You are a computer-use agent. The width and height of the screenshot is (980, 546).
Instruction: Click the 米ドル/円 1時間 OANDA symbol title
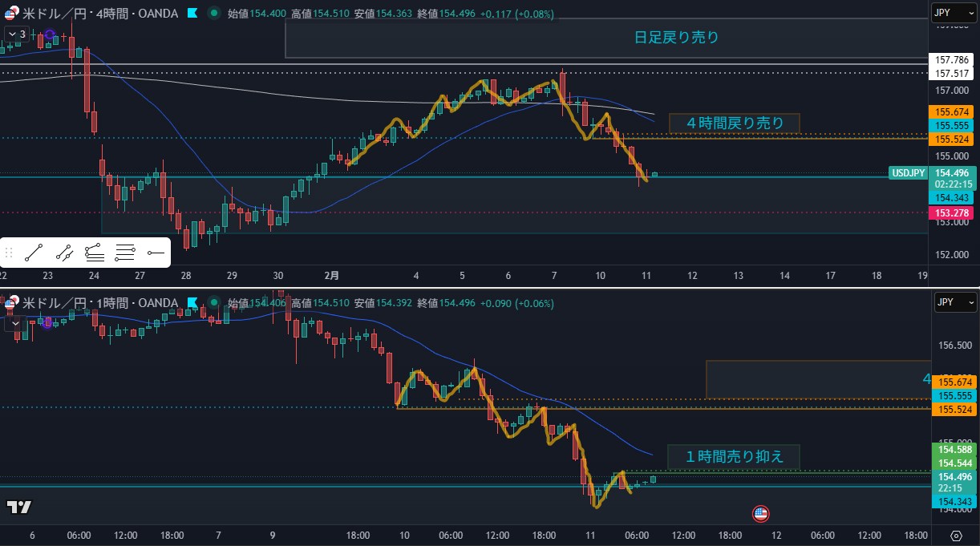click(99, 303)
